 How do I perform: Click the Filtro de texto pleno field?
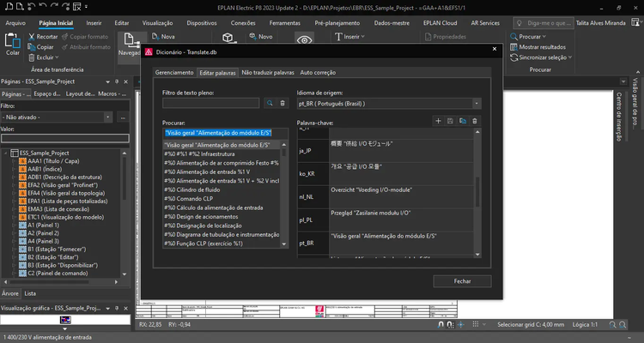211,103
